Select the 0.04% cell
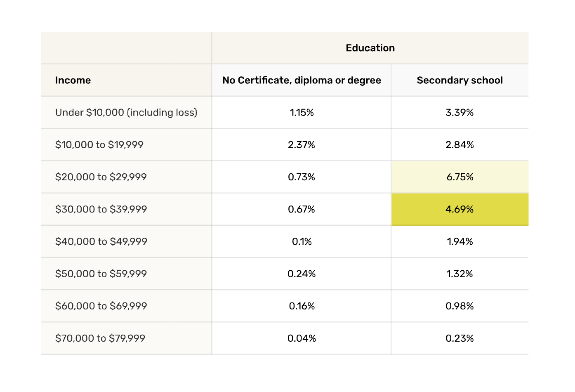The width and height of the screenshot is (575, 392). (302, 338)
